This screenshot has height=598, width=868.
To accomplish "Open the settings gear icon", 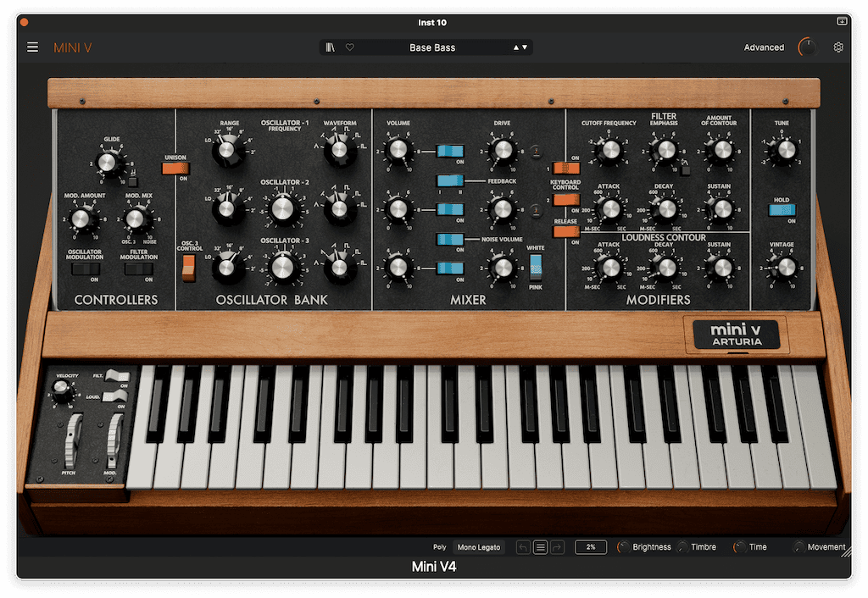I will tap(838, 47).
